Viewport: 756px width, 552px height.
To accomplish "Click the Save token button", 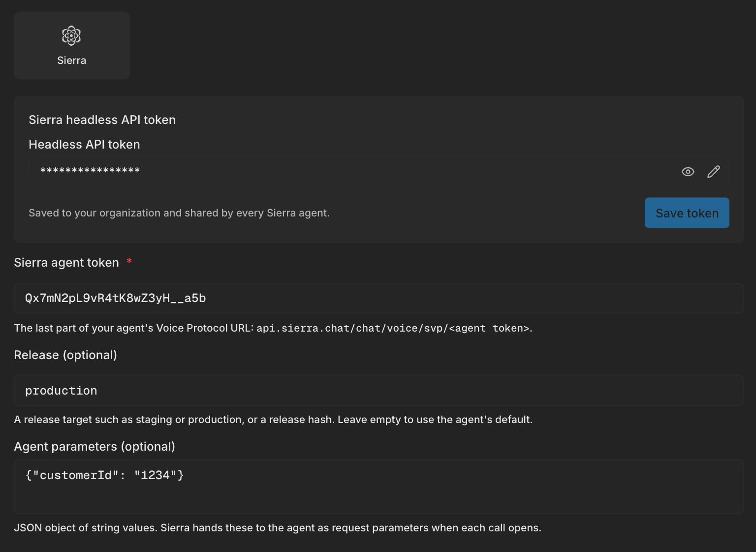I will click(687, 213).
